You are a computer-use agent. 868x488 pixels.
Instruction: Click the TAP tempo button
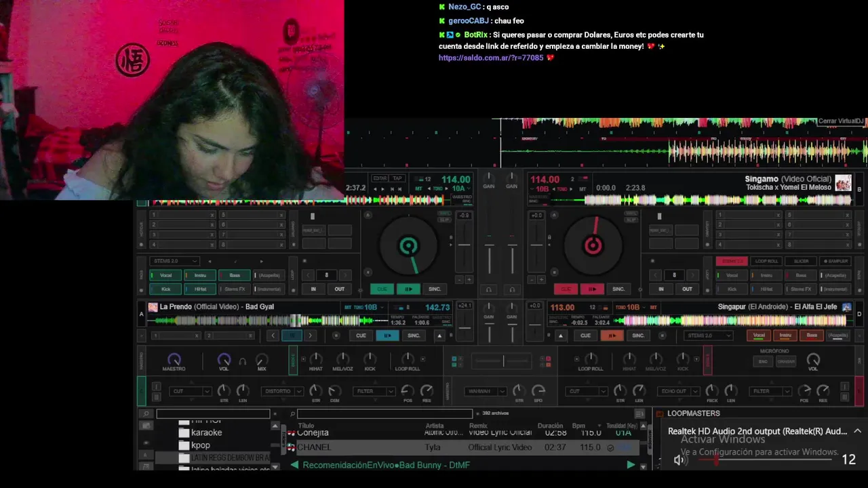point(398,178)
